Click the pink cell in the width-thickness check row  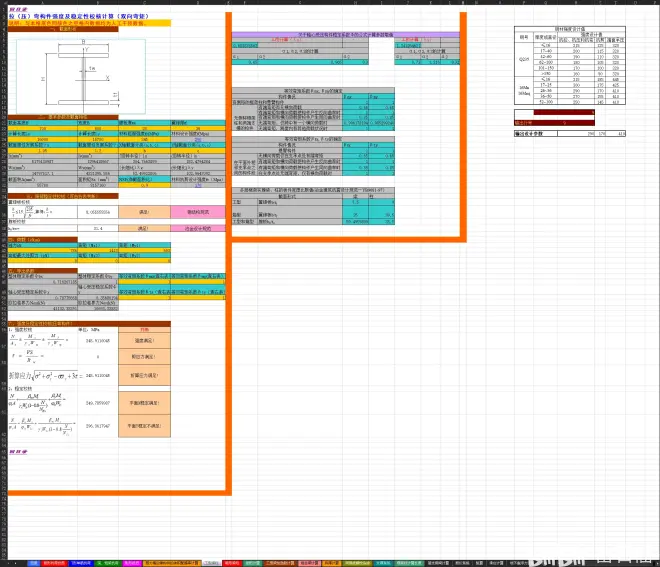[198, 212]
